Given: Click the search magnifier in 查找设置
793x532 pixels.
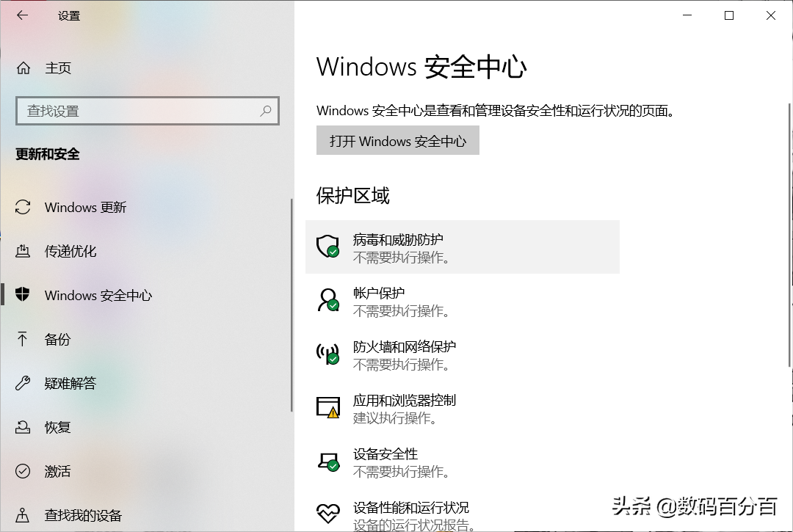Looking at the screenshot, I should coord(266,110).
